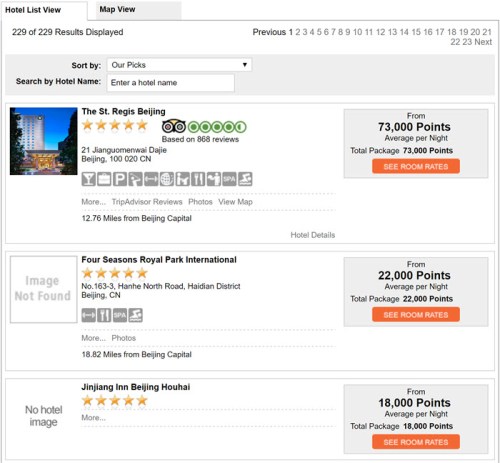Click the business center briefcase amenity icon
This screenshot has height=463, width=500.
pos(104,179)
